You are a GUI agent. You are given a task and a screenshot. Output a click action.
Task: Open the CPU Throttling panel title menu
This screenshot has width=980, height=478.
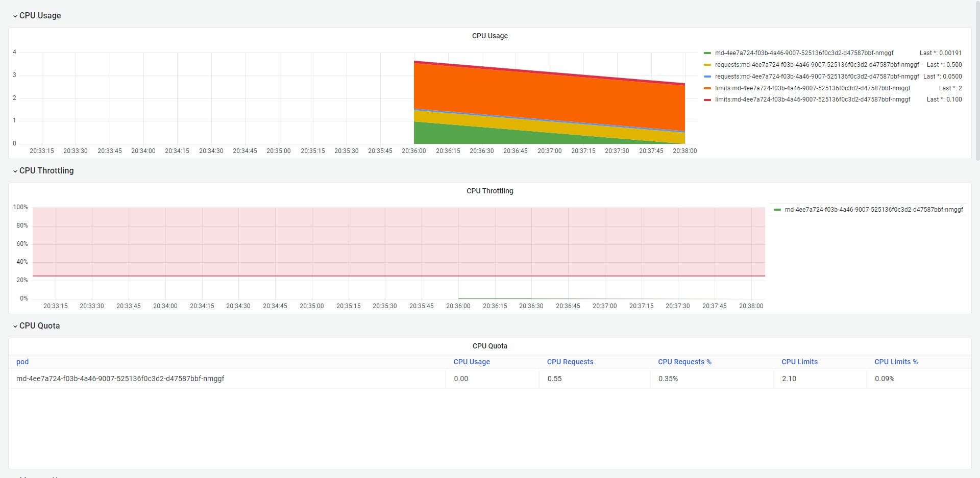[489, 191]
